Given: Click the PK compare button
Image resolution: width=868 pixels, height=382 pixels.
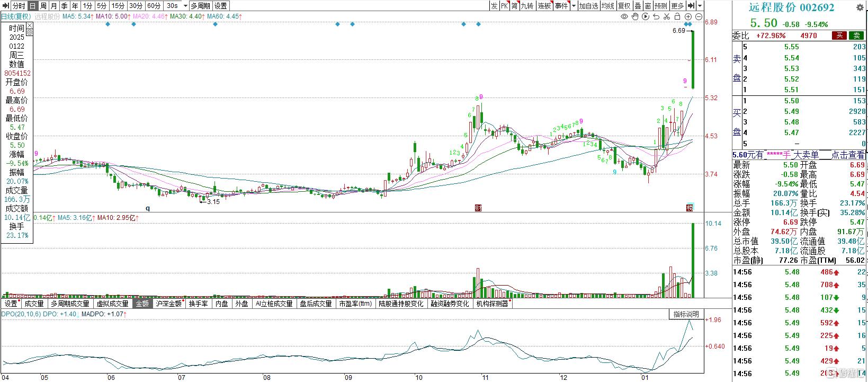Looking at the screenshot, I should tap(504, 6).
